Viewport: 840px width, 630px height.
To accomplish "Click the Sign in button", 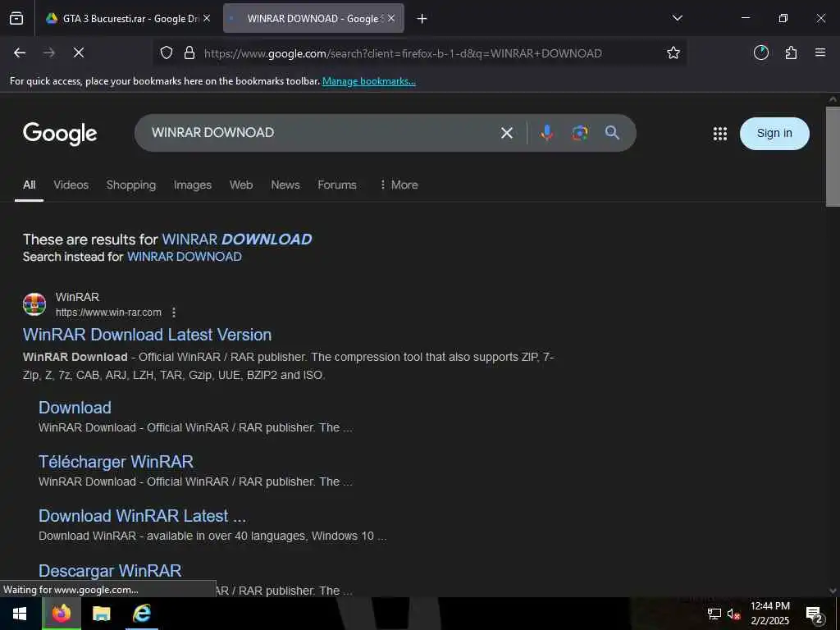I will click(x=774, y=134).
